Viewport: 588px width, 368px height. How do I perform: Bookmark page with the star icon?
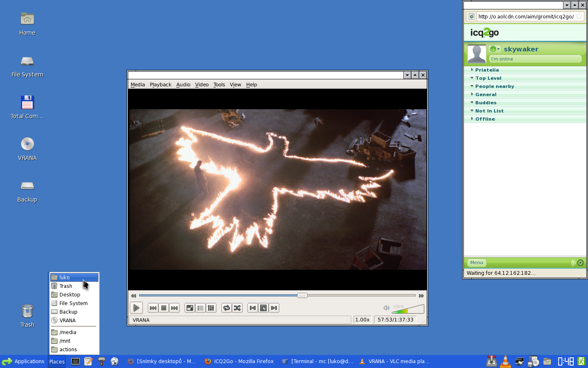point(579,16)
